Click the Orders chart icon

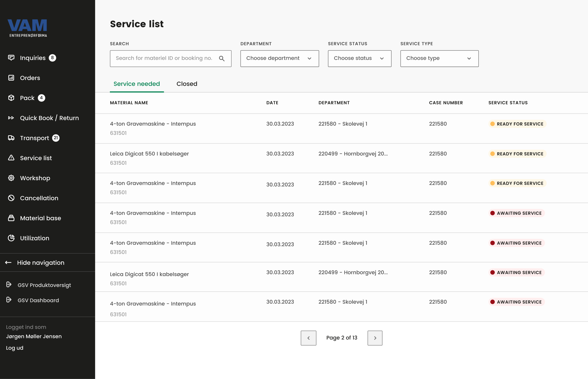(x=11, y=78)
